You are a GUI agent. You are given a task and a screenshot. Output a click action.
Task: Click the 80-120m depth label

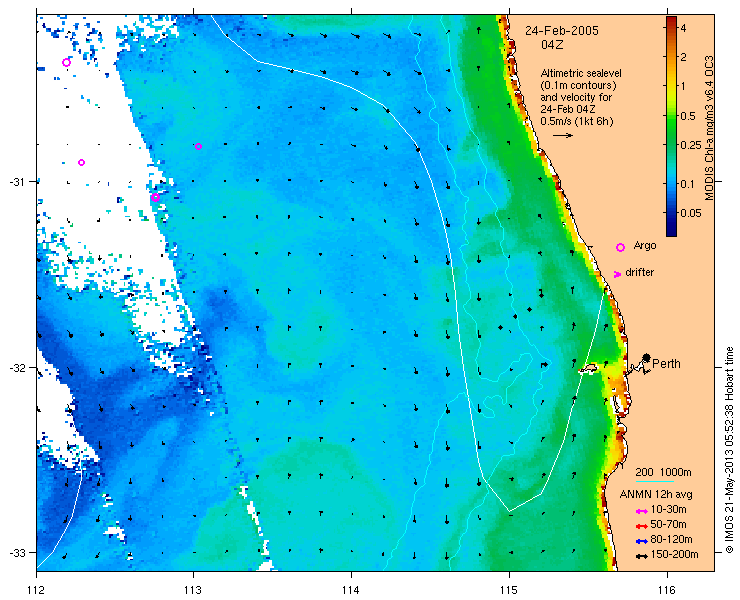pos(671,540)
